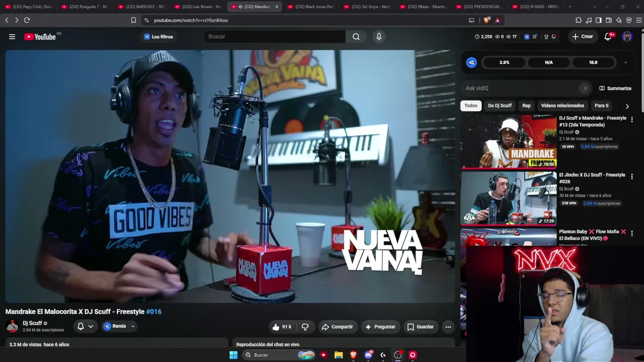The width and height of the screenshot is (644, 362).
Task: Go back in browser history
Action: (7, 20)
